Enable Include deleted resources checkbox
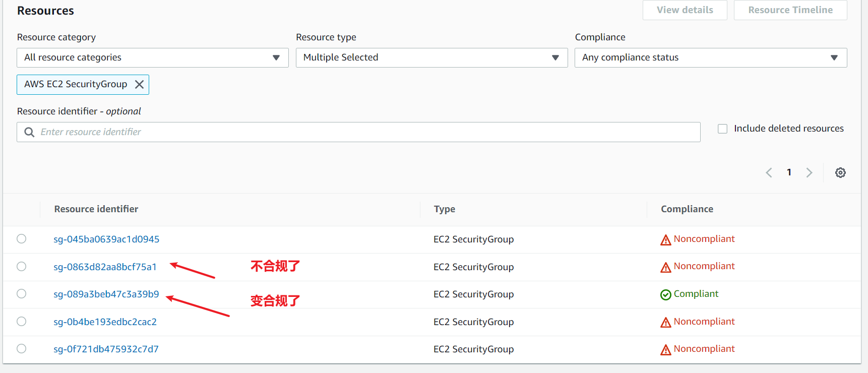Image resolution: width=868 pixels, height=373 pixels. tap(722, 129)
